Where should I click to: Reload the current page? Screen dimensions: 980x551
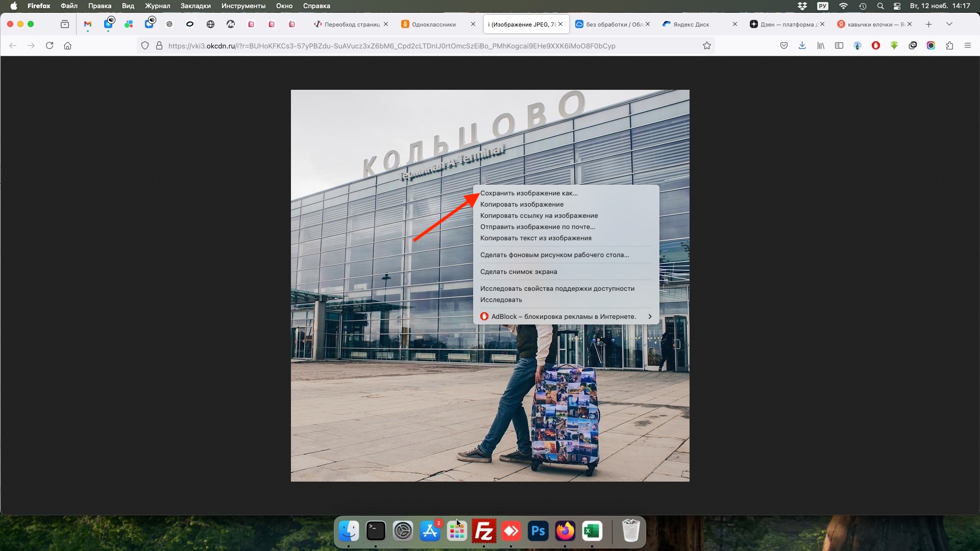50,45
